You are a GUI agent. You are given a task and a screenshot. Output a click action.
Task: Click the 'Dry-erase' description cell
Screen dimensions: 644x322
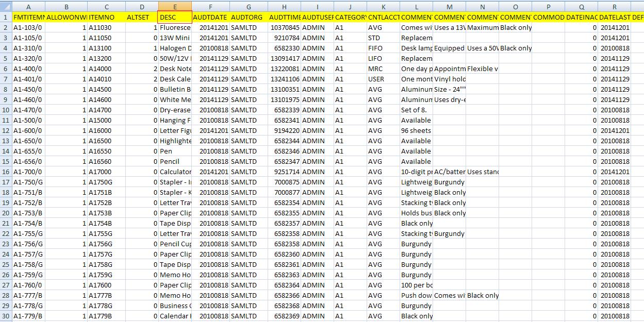(x=175, y=110)
